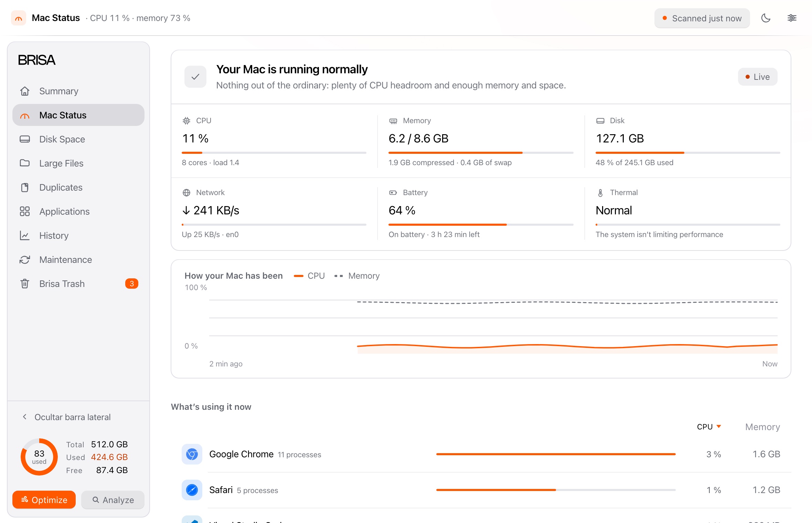
Task: Click the CPU chip icon in stats
Action: (x=186, y=121)
